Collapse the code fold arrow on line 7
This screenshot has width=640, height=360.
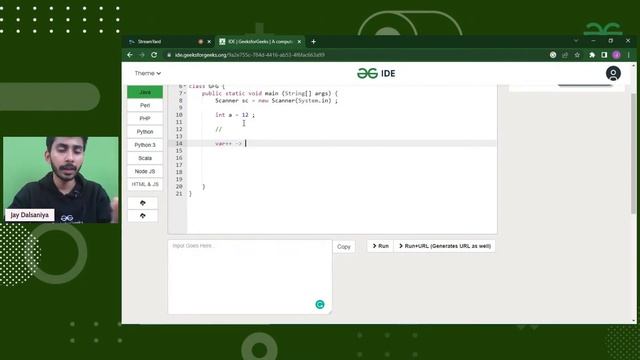tap(184, 93)
